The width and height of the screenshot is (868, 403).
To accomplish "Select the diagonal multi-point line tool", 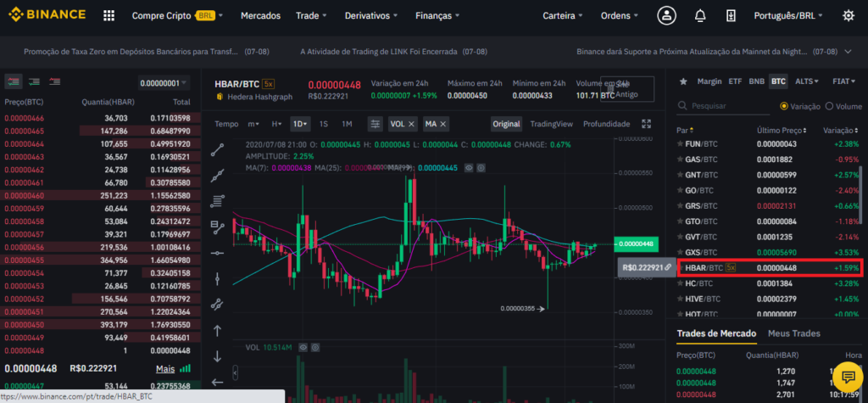I will (218, 305).
